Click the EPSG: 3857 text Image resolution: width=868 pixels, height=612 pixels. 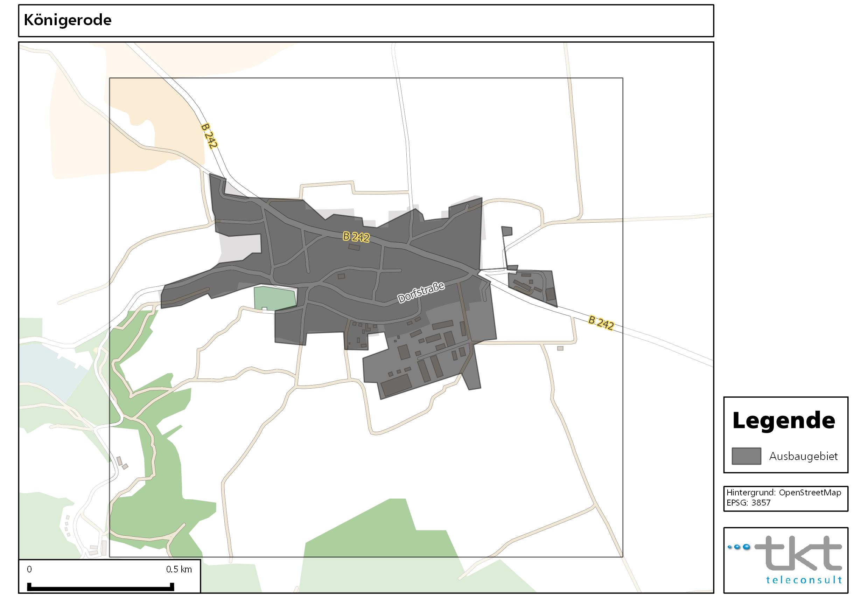(749, 503)
